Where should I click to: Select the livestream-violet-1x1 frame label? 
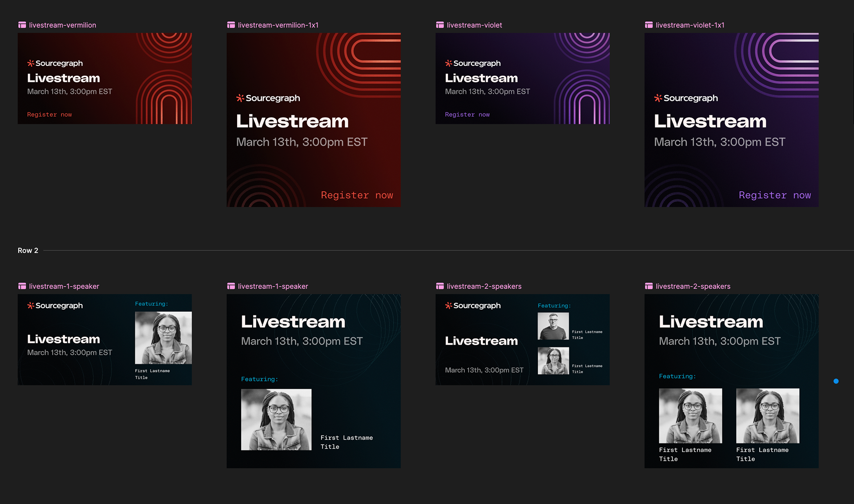pyautogui.click(x=690, y=25)
